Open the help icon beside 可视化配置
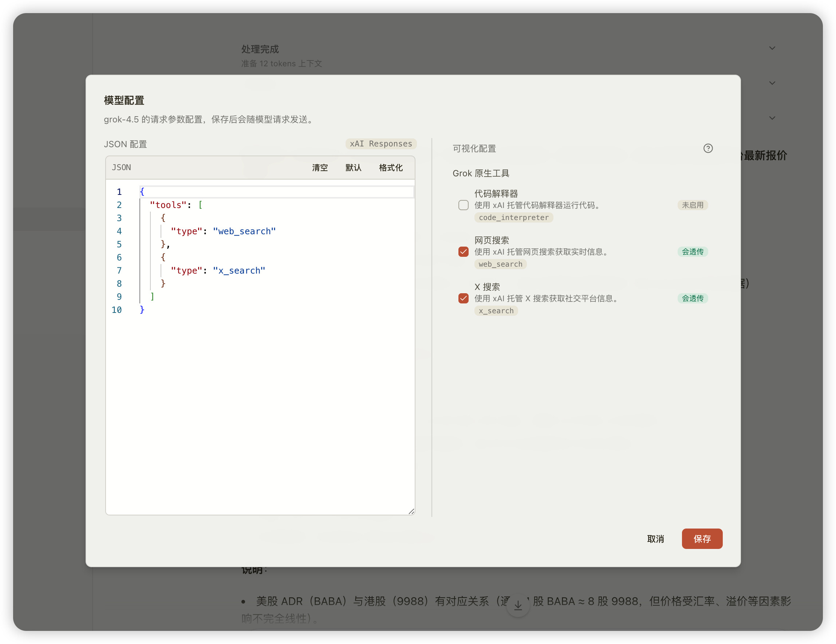The height and width of the screenshot is (644, 836). click(708, 148)
